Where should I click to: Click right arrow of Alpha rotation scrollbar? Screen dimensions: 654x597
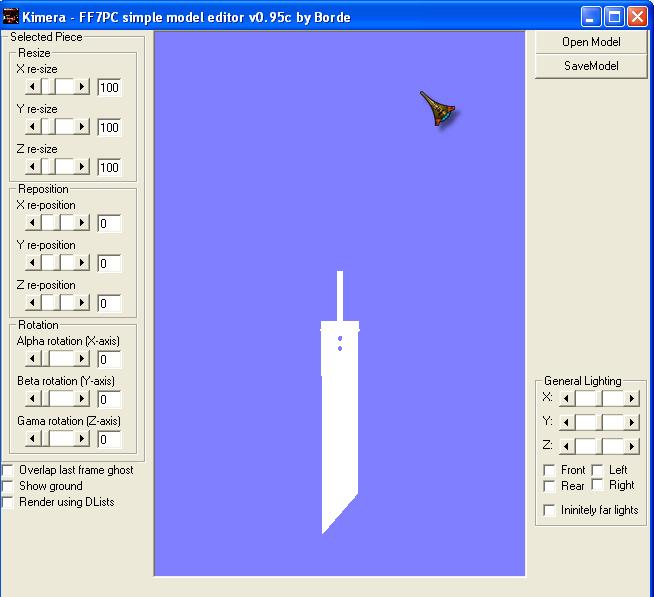(82, 358)
